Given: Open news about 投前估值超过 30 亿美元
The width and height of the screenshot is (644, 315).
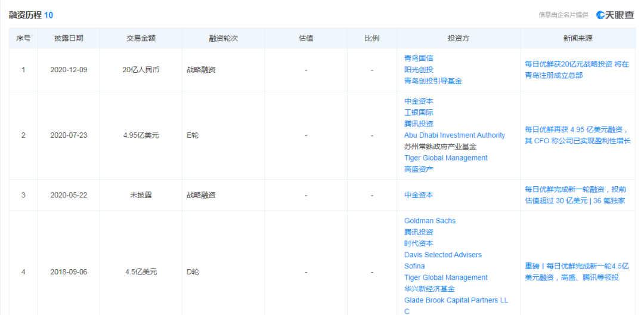Looking at the screenshot, I should (575, 195).
